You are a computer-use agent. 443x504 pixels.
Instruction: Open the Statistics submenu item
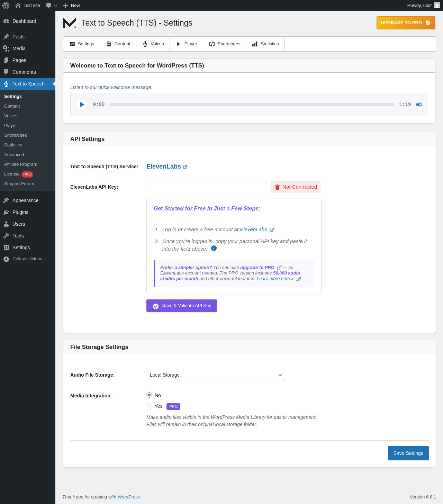(28, 145)
